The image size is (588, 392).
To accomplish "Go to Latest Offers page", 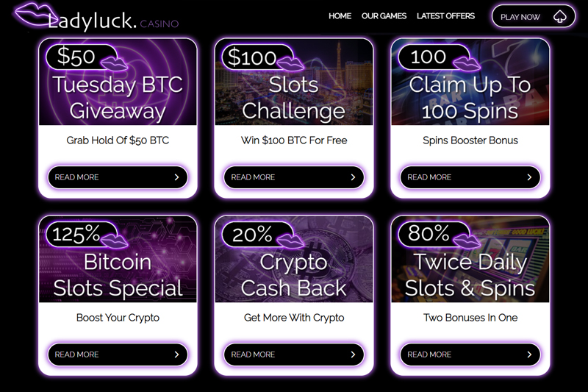I will tap(445, 16).
